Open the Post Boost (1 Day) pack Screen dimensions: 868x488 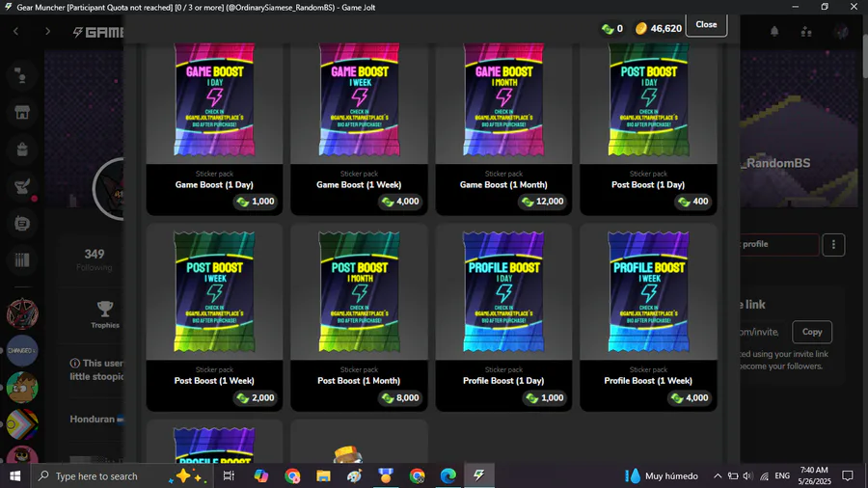(x=648, y=128)
